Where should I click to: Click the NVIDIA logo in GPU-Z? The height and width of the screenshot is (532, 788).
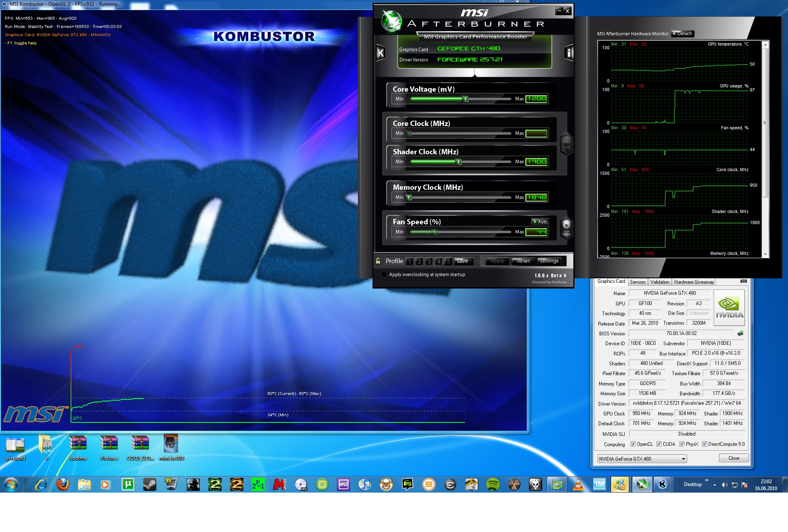click(x=729, y=308)
